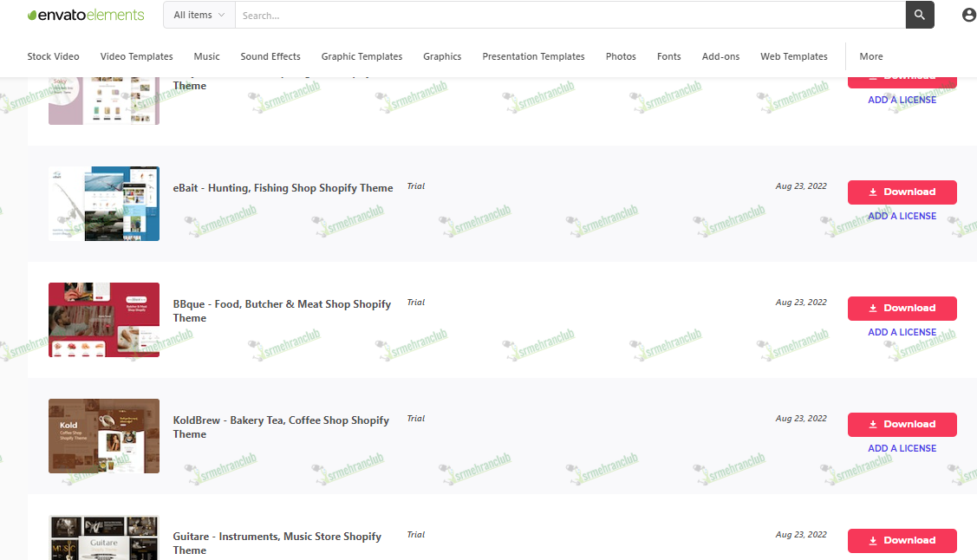977x560 pixels.
Task: Add a license for KoldBrew theme
Action: pos(902,448)
